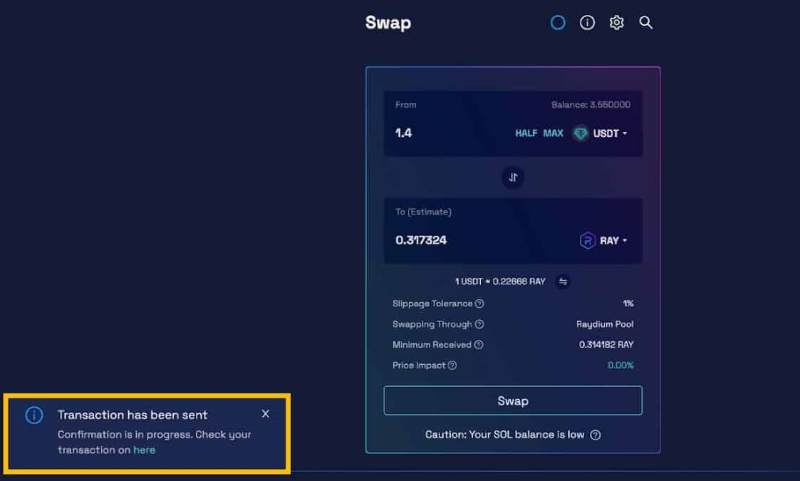The width and height of the screenshot is (800, 481).
Task: Open swap settings gear icon
Action: click(x=616, y=22)
